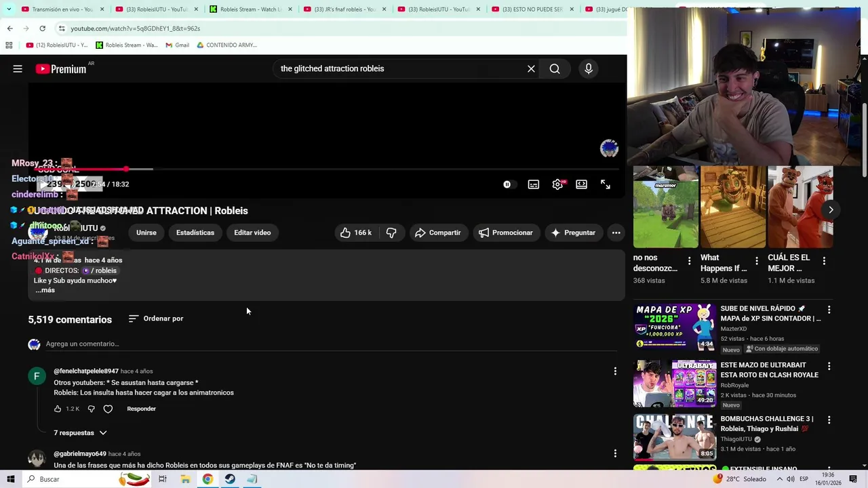
Task: Open Ordenar por comments sort menu
Action: [x=156, y=319]
